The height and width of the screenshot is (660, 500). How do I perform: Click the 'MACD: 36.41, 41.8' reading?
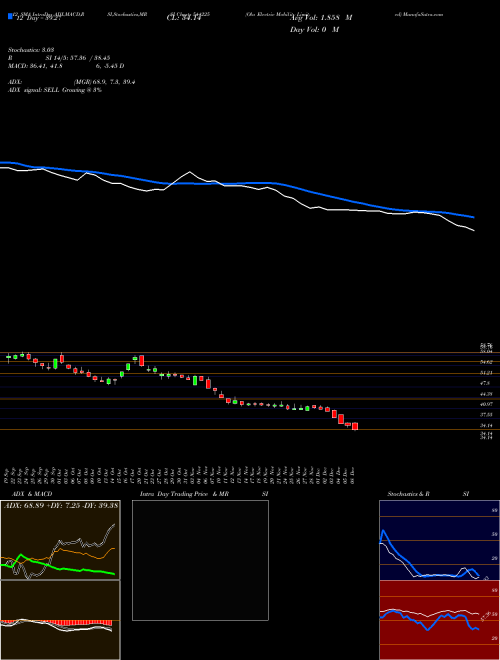tap(35, 66)
